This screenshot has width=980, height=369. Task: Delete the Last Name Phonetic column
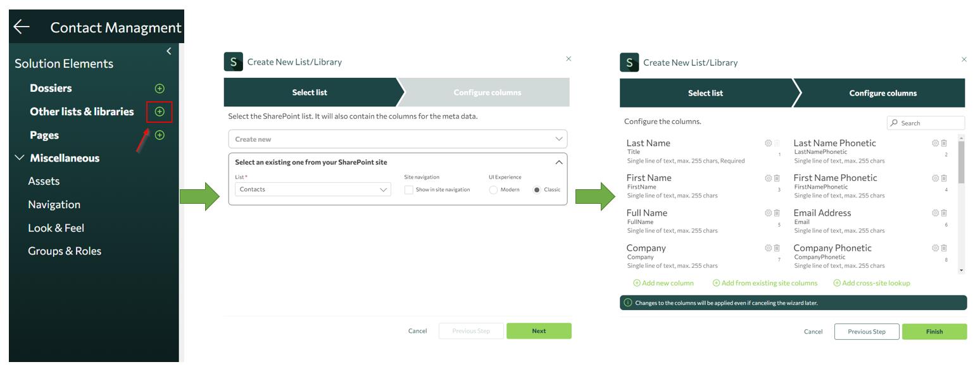[x=944, y=143]
